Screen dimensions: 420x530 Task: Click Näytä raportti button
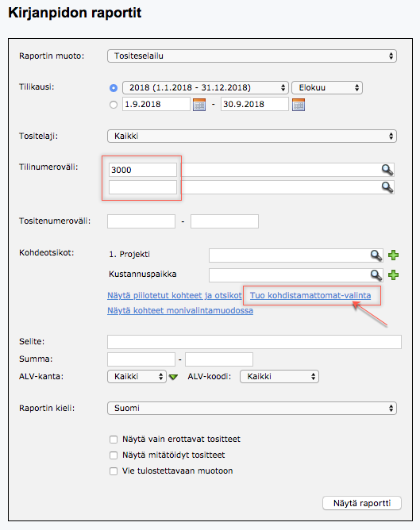point(362,503)
